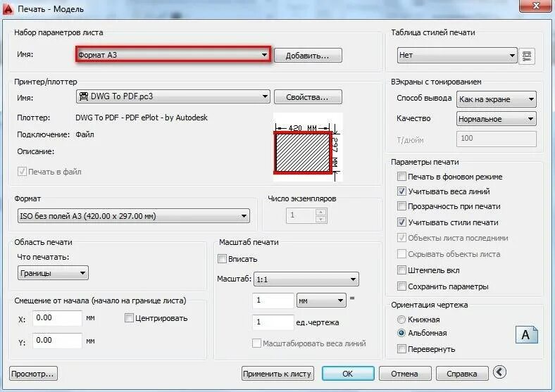Check the Сохранить параметры option
This screenshot has height=392, width=555.
(x=401, y=286)
